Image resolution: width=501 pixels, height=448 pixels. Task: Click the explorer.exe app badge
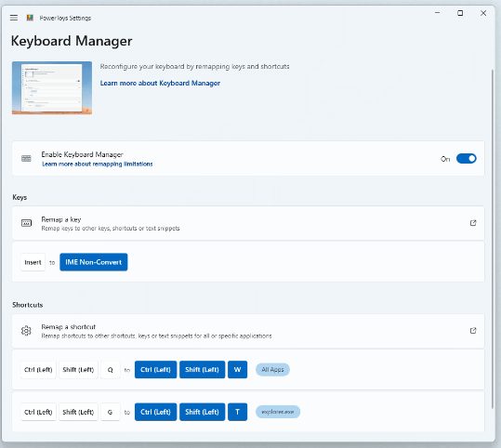click(x=278, y=412)
